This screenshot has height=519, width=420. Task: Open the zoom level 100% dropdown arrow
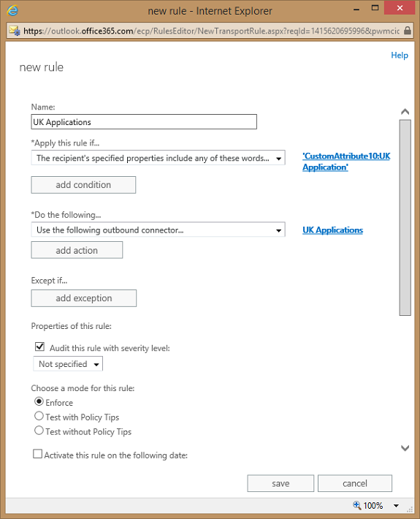tap(396, 505)
